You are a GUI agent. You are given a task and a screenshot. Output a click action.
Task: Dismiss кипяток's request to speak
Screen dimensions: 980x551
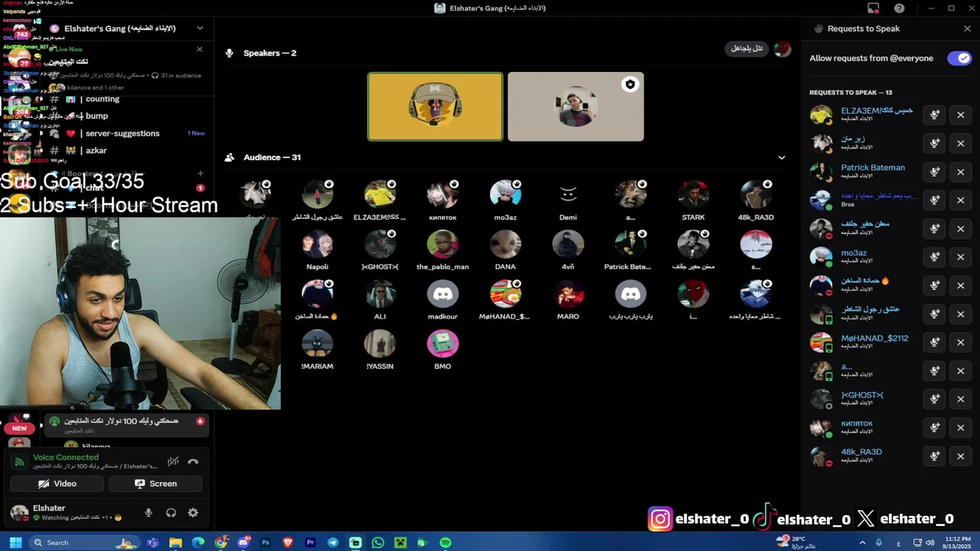point(960,428)
